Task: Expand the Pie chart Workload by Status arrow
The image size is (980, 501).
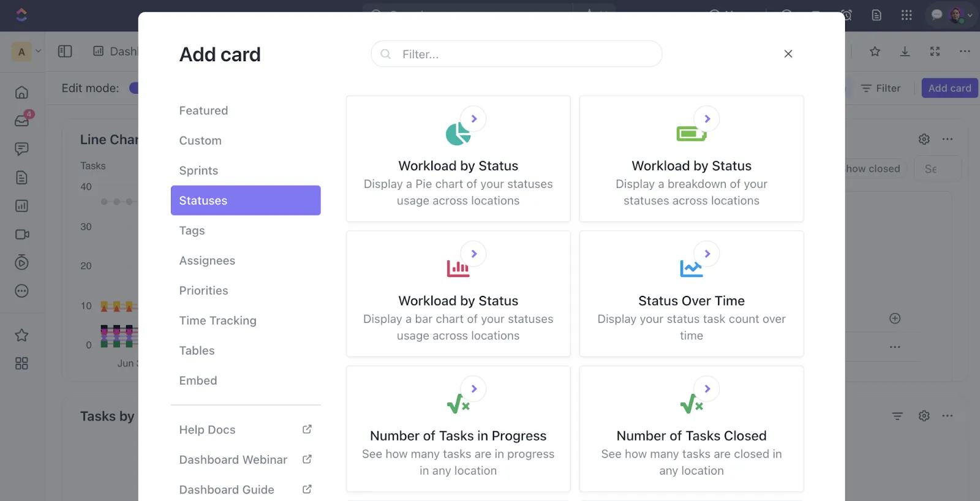Action: click(x=473, y=119)
